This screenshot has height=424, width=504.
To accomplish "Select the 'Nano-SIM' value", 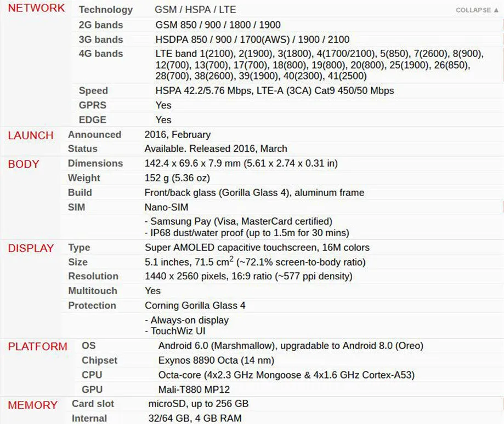I will pos(167,207).
